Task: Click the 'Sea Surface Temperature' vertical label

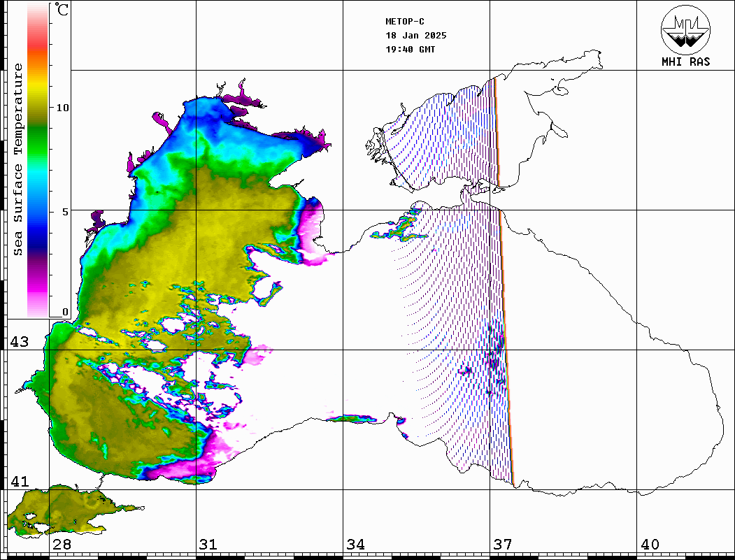Action: (17, 160)
